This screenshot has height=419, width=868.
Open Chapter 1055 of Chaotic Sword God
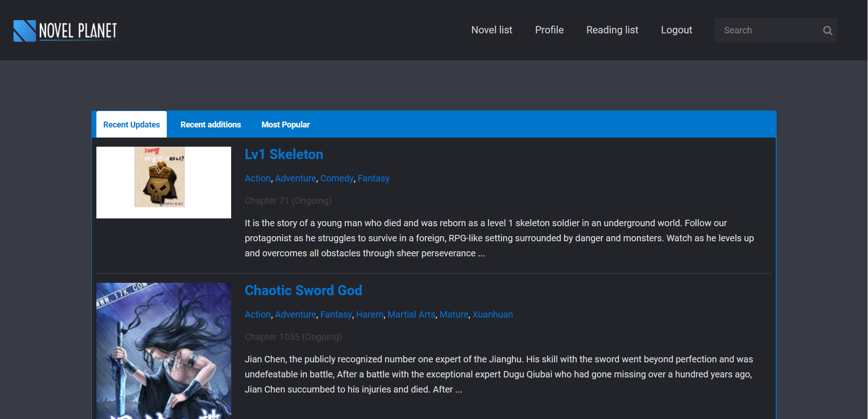[x=272, y=337]
